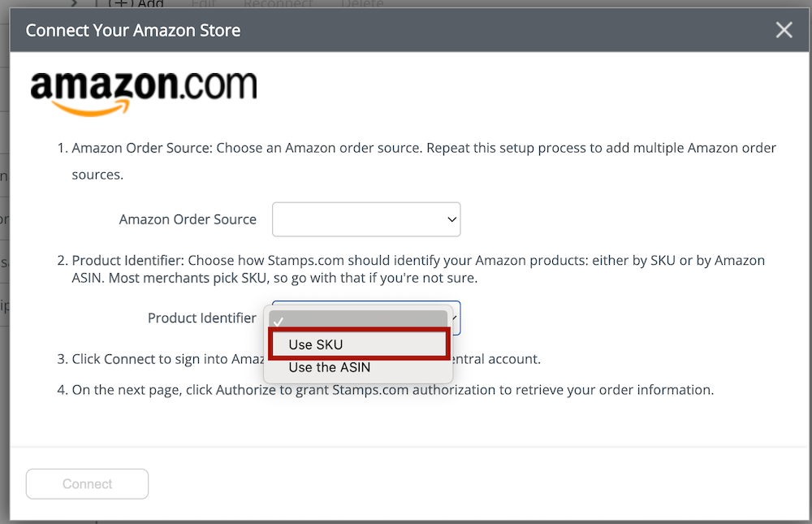The height and width of the screenshot is (524, 812).
Task: Click the dialog title Connect Your Amazon Store
Action: (133, 31)
